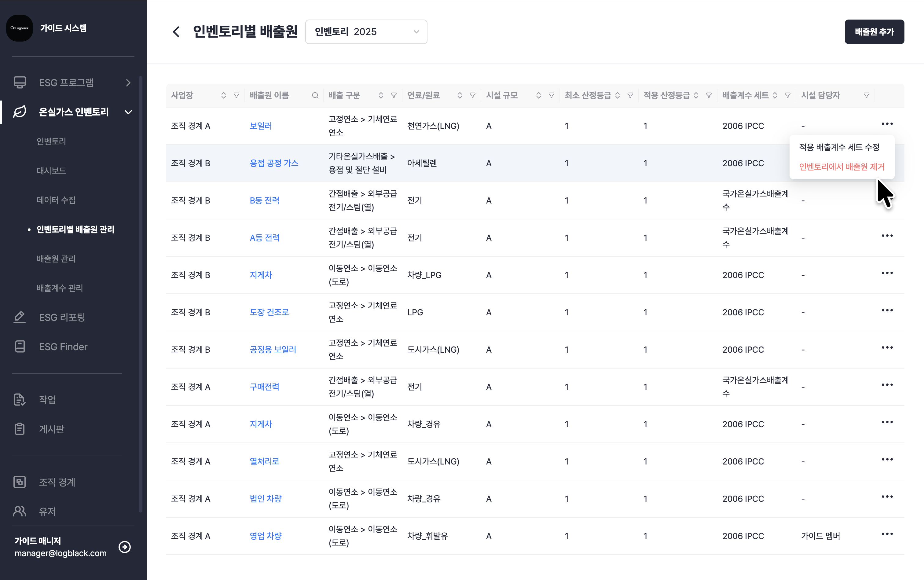Click the 배출원 추가 button
Image resolution: width=924 pixels, height=580 pixels.
pos(874,32)
